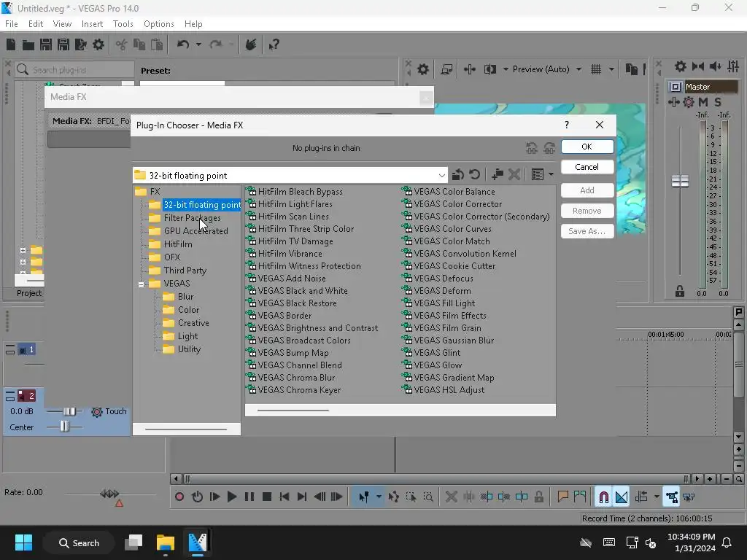The image size is (747, 560).
Task: Open the Insert menu
Action: 92,24
